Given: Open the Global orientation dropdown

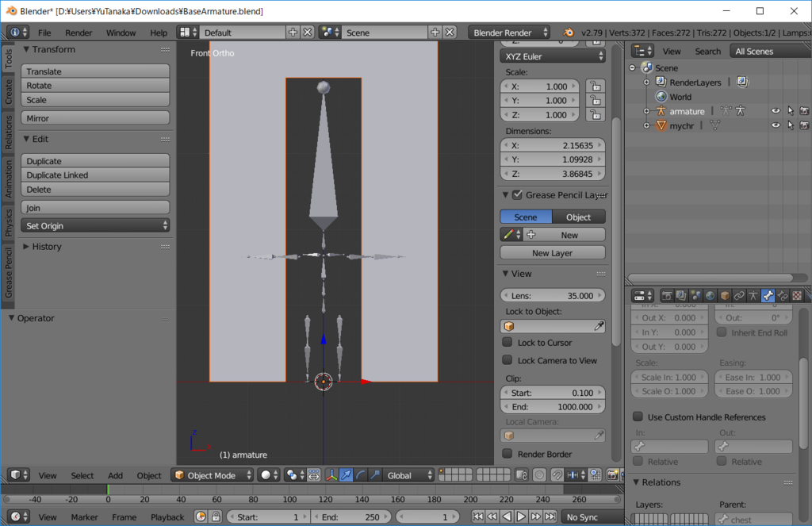Looking at the screenshot, I should [x=408, y=475].
